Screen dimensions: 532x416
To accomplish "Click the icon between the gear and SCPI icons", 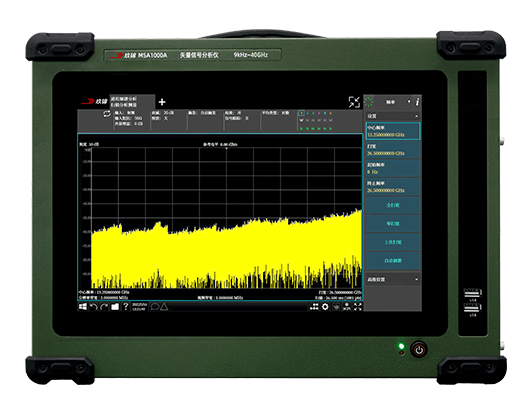I will point(336,307).
